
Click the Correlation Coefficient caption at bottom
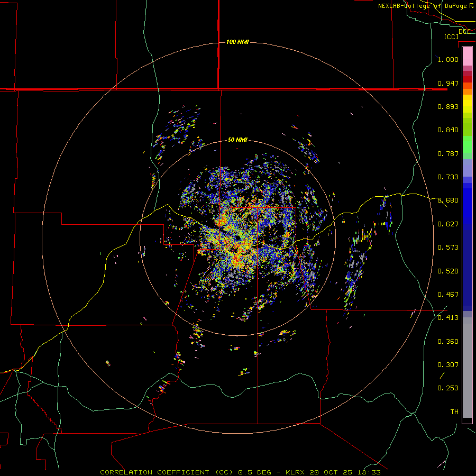241,472
